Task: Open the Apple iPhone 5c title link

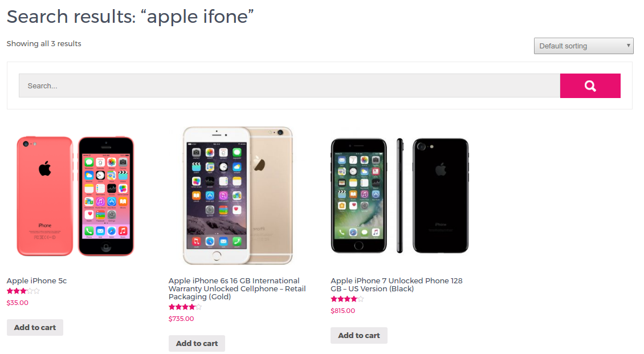Action: click(36, 281)
